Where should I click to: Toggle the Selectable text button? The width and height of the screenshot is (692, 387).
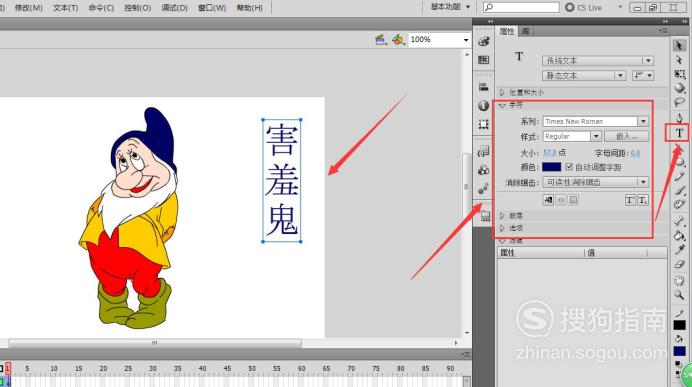click(x=548, y=200)
